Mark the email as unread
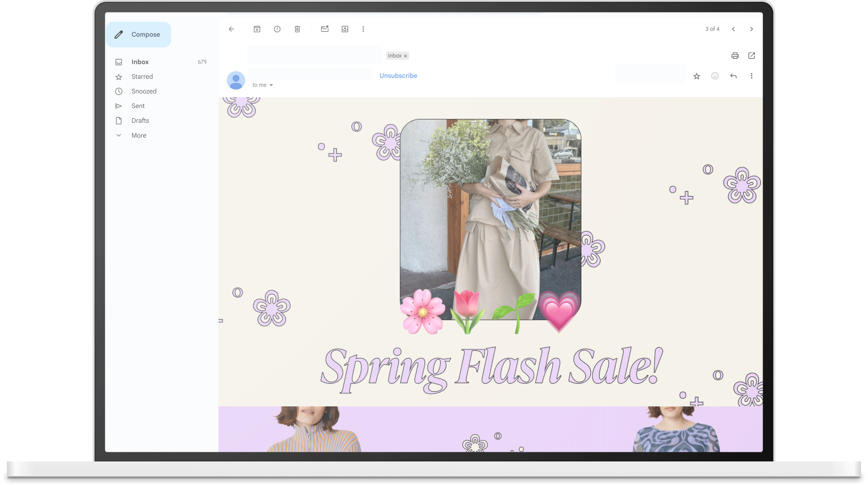868x485 pixels. pos(325,29)
